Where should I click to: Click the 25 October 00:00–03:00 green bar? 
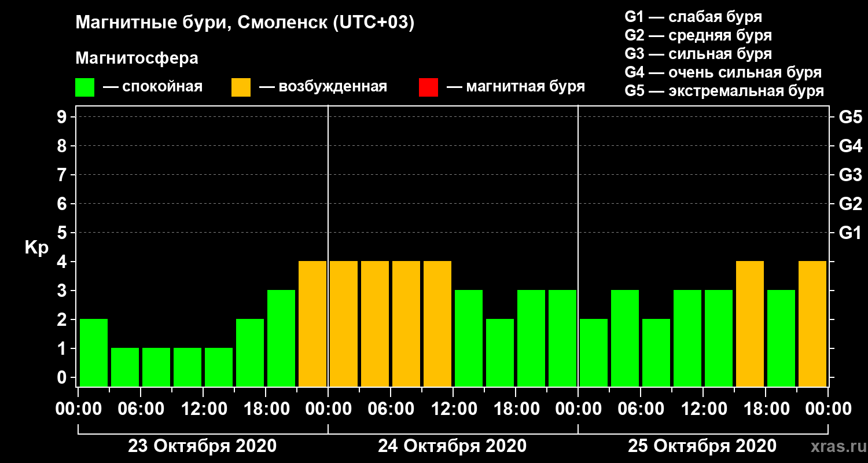594,352
